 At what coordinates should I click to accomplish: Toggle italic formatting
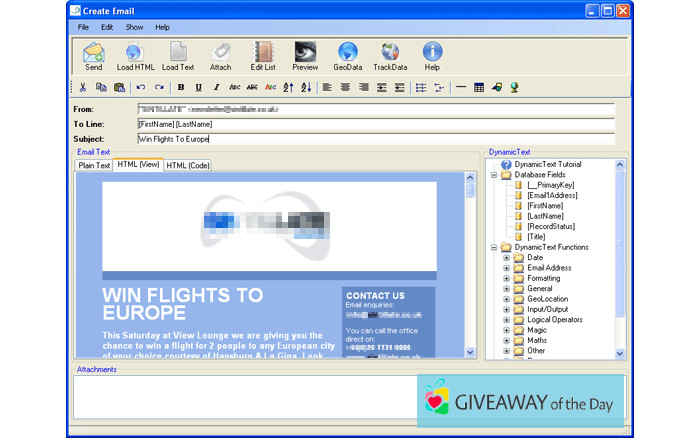tap(216, 88)
